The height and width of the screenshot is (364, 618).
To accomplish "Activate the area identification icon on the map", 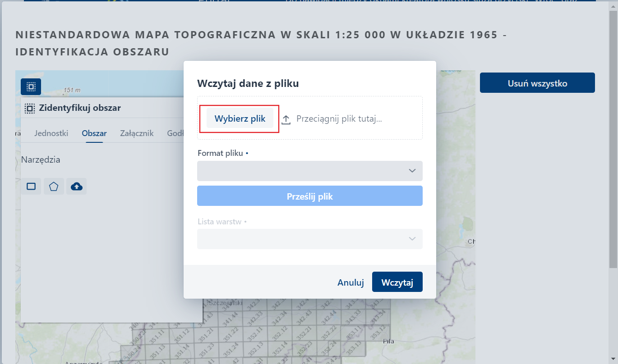I will [x=30, y=86].
